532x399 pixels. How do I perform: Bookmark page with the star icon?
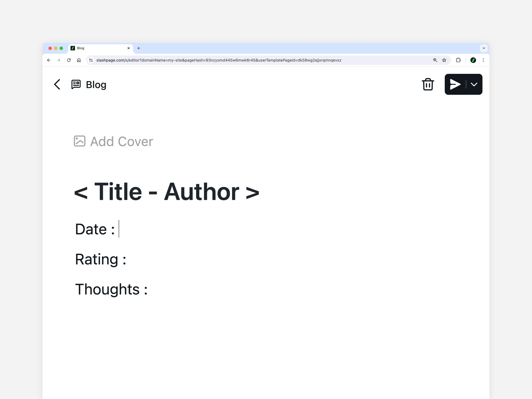[444, 60]
